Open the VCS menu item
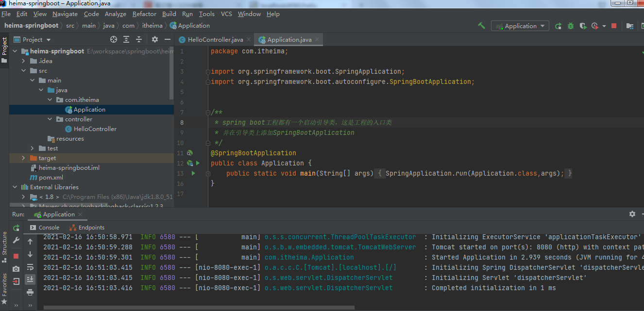The image size is (644, 311). pyautogui.click(x=226, y=14)
